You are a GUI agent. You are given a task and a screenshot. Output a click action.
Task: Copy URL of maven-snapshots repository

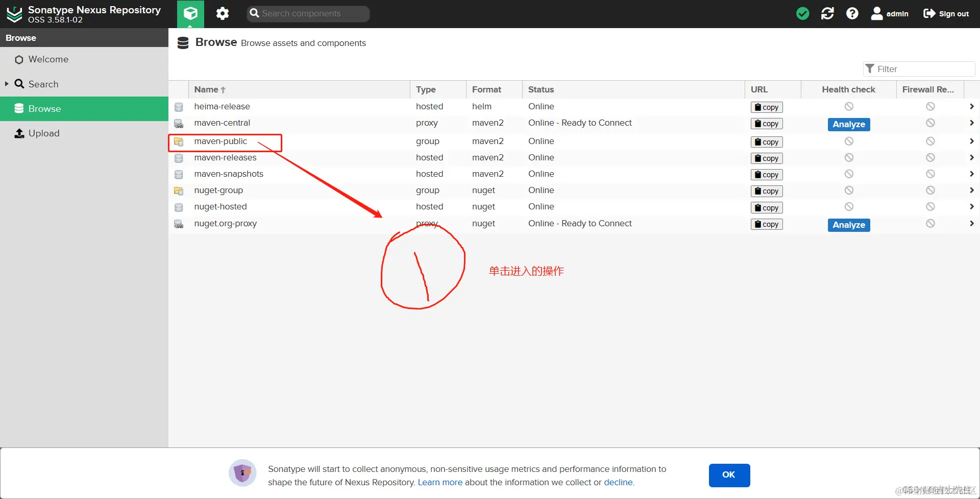(767, 175)
